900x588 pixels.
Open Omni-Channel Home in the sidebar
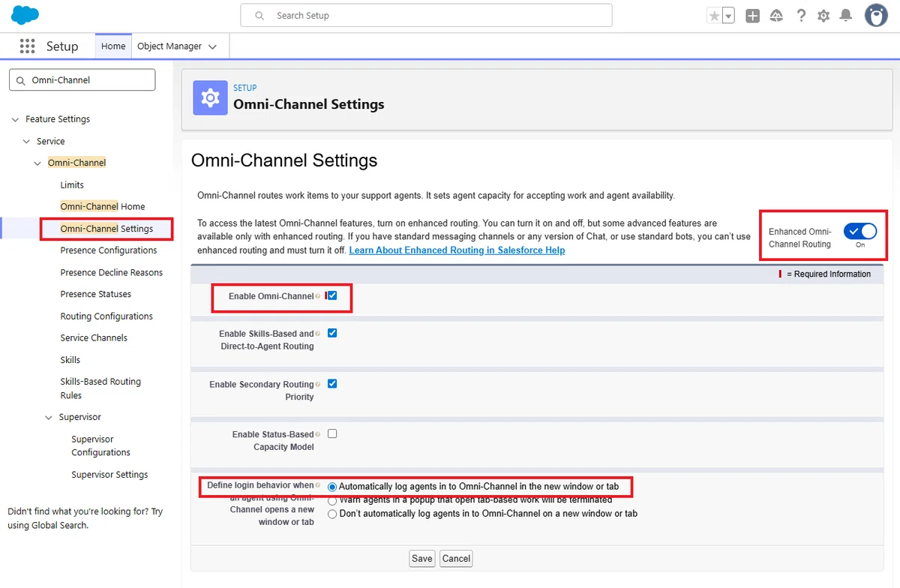(x=103, y=206)
